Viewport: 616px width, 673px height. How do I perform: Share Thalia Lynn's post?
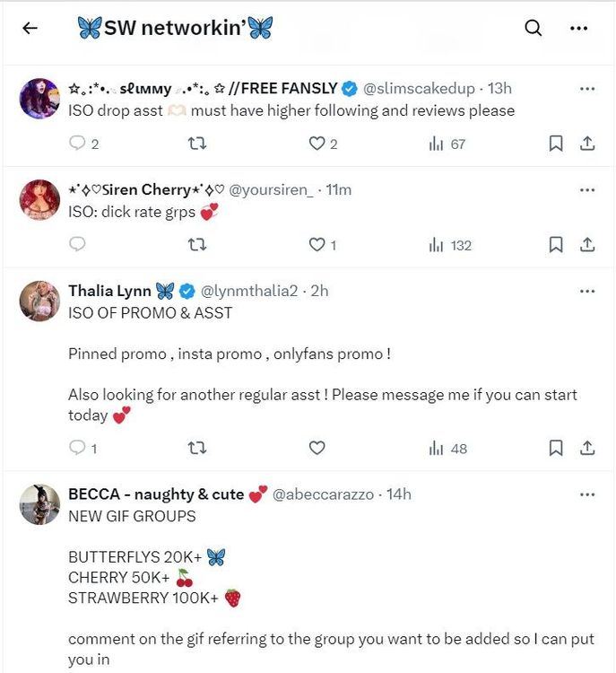pos(588,448)
